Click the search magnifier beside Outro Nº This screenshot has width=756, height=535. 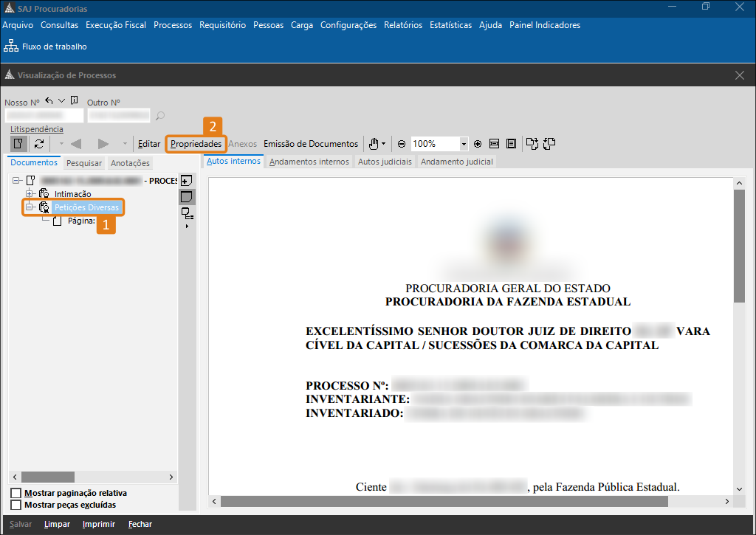coord(159,116)
